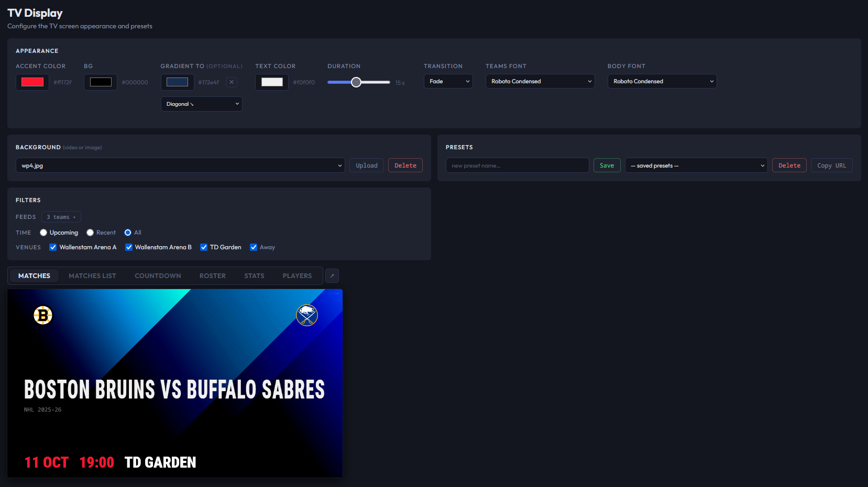Click the '#ff172f' accent hex value
868x487 pixels.
62,82
